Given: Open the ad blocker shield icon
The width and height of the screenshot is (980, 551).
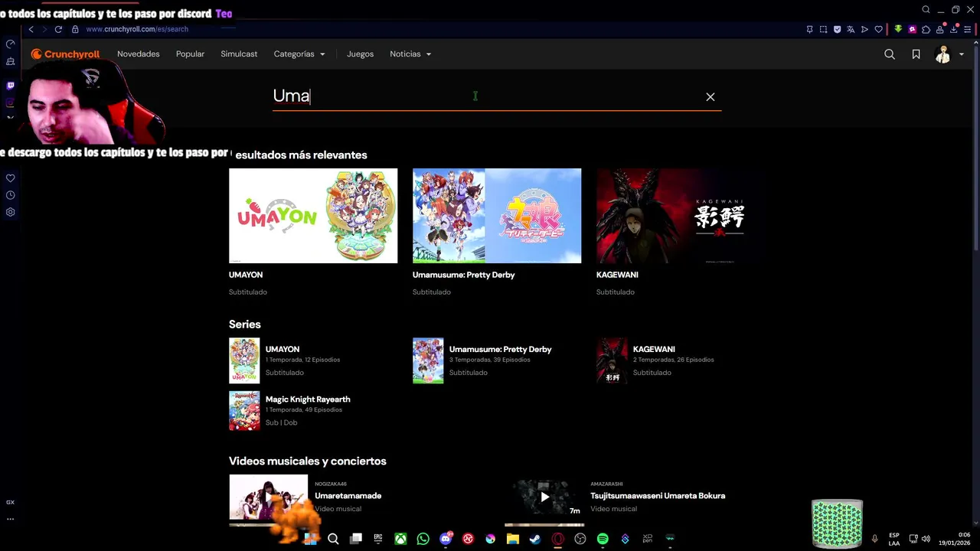Looking at the screenshot, I should pyautogui.click(x=837, y=29).
